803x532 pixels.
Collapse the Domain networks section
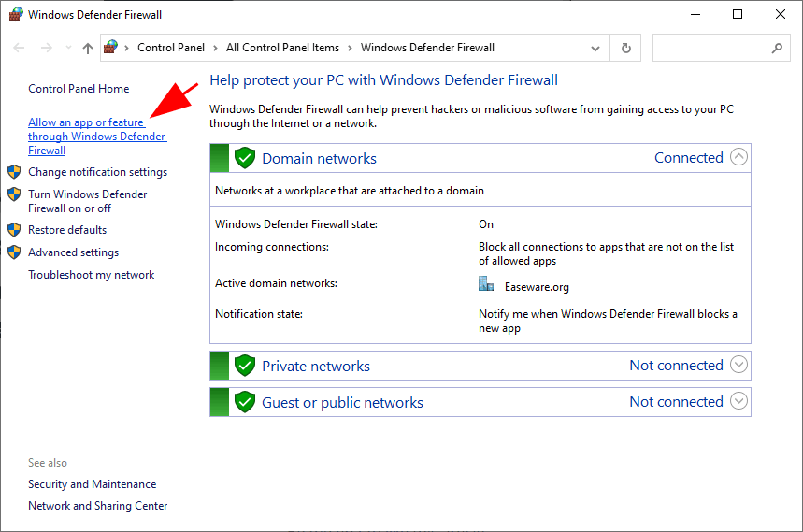(x=738, y=157)
